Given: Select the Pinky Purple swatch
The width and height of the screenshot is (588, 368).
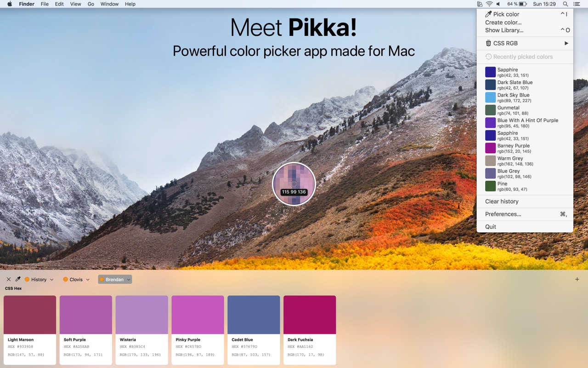Looking at the screenshot, I should tap(198, 315).
